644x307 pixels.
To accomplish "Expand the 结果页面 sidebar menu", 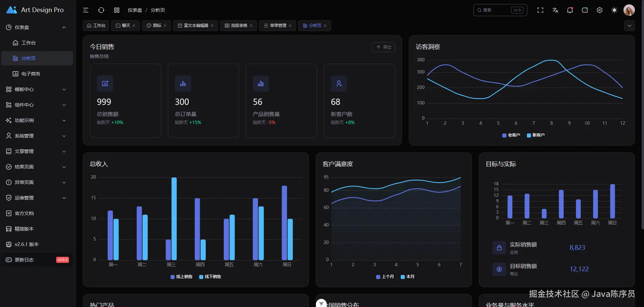I will [37, 167].
